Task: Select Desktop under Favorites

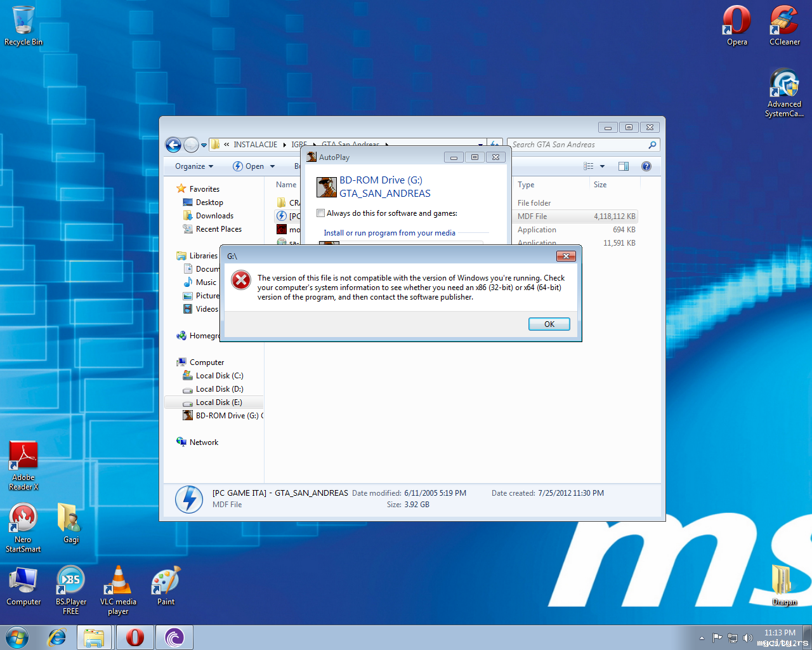Action: [x=209, y=202]
